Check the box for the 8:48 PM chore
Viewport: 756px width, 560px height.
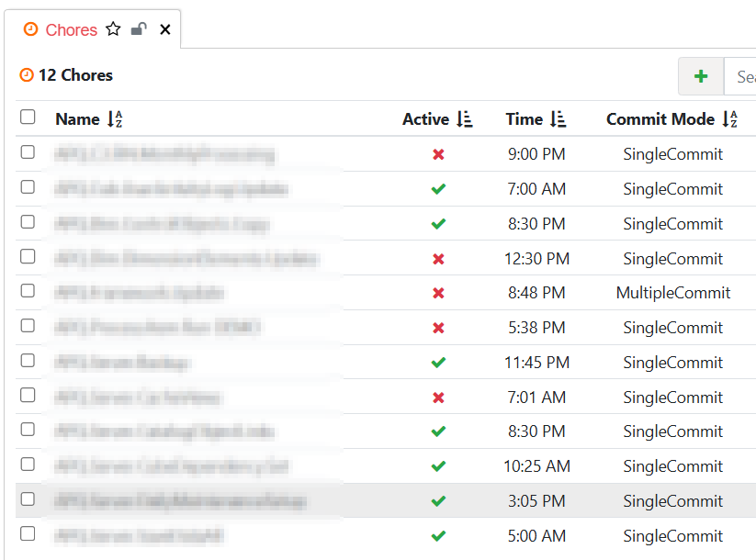(x=28, y=291)
